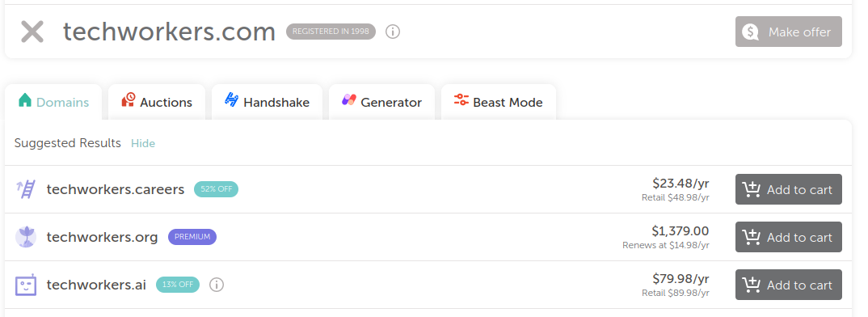Click the 13% OFF badge

(178, 285)
